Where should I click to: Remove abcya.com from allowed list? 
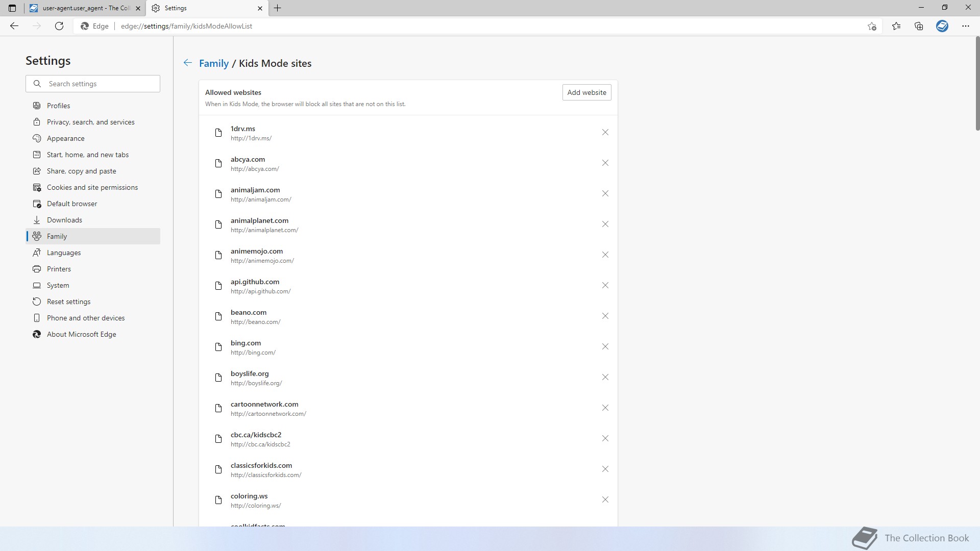point(605,163)
